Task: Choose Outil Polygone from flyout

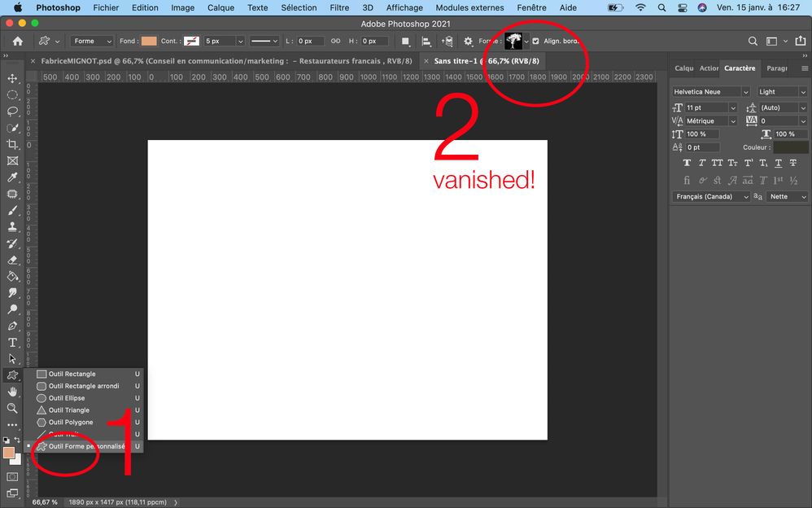Action: pos(84,422)
